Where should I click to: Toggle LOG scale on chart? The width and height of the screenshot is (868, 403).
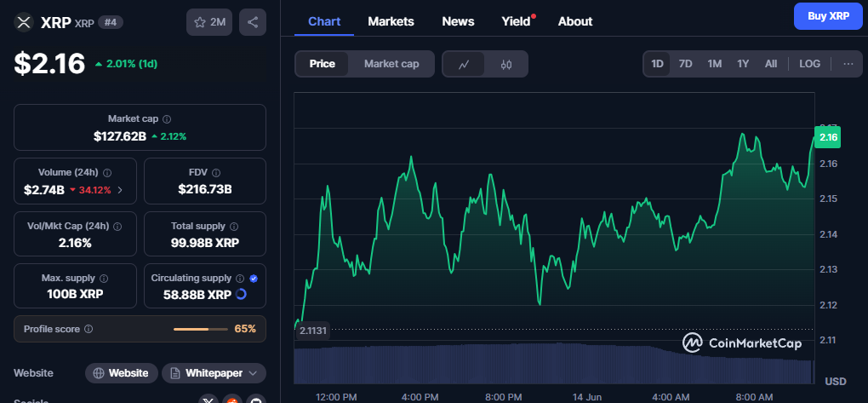point(809,64)
